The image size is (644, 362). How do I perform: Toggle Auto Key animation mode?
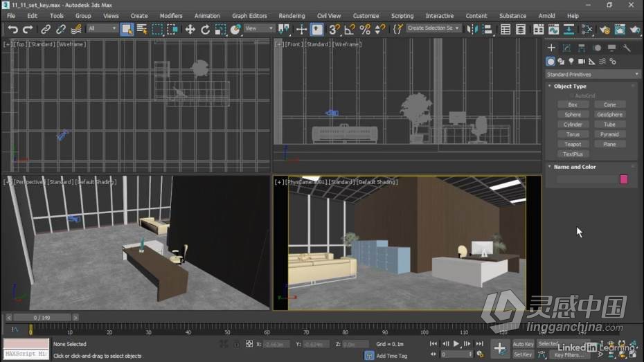pyautogui.click(x=524, y=344)
